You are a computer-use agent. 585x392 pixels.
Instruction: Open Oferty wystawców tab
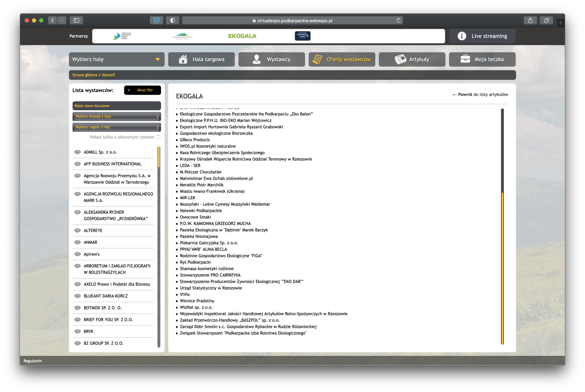click(x=342, y=59)
